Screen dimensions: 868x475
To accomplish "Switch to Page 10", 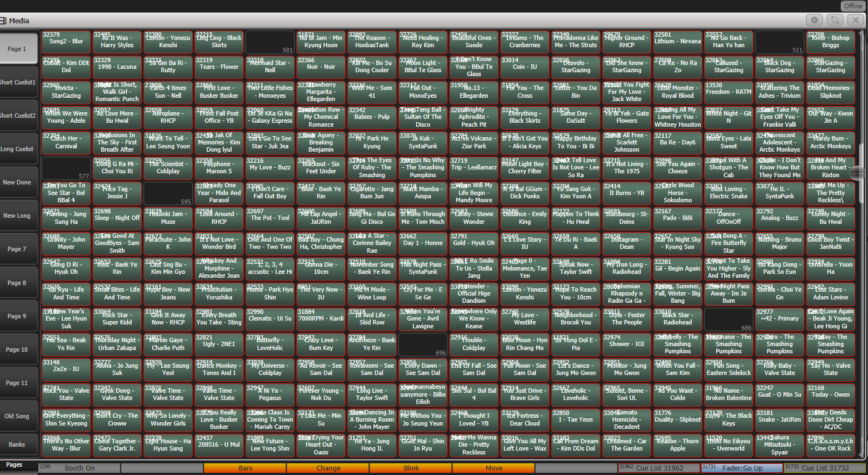I will coord(18,349).
